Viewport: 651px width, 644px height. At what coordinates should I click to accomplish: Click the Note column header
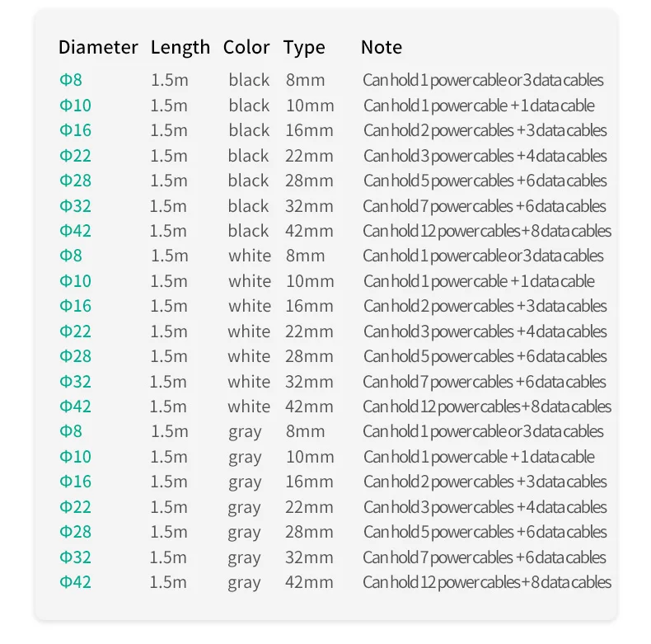pyautogui.click(x=382, y=47)
